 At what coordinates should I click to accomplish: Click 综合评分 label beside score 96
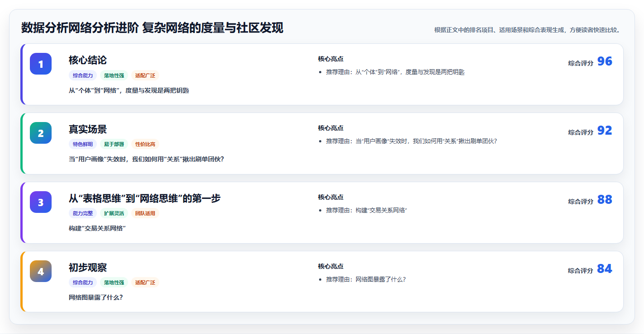pos(581,63)
